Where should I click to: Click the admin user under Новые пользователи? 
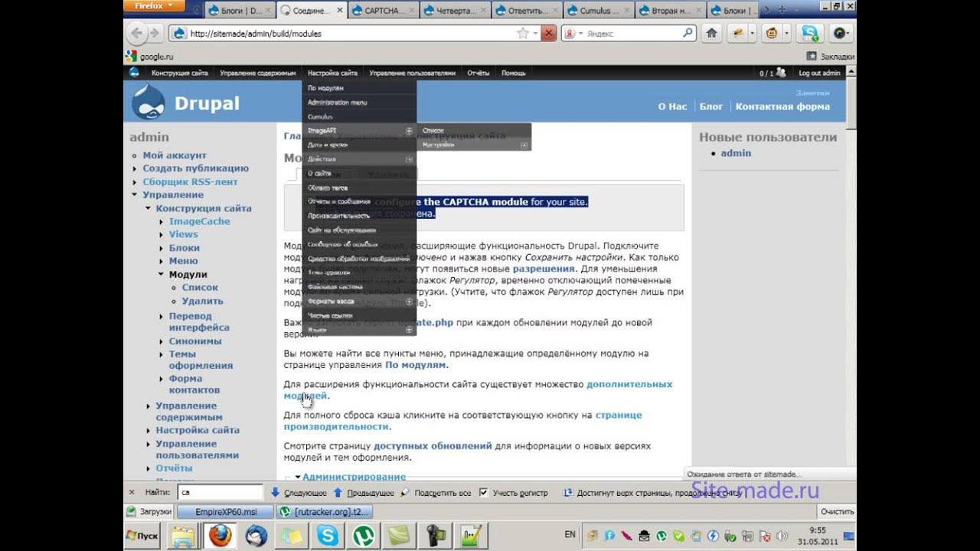736,153
